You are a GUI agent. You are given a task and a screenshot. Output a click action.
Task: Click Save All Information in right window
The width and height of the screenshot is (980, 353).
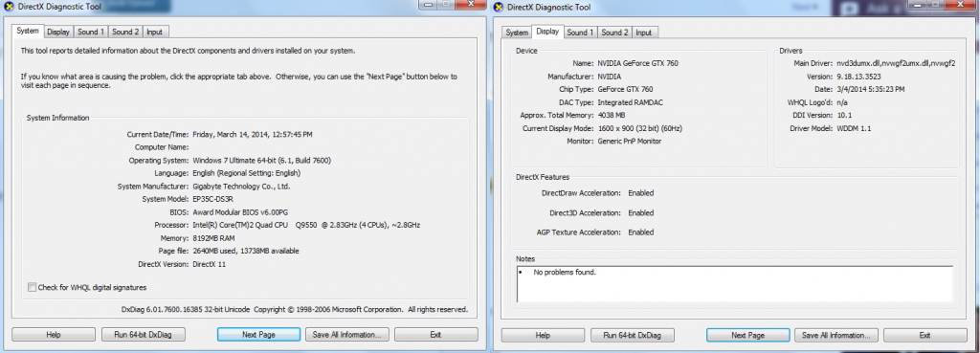coord(836,335)
